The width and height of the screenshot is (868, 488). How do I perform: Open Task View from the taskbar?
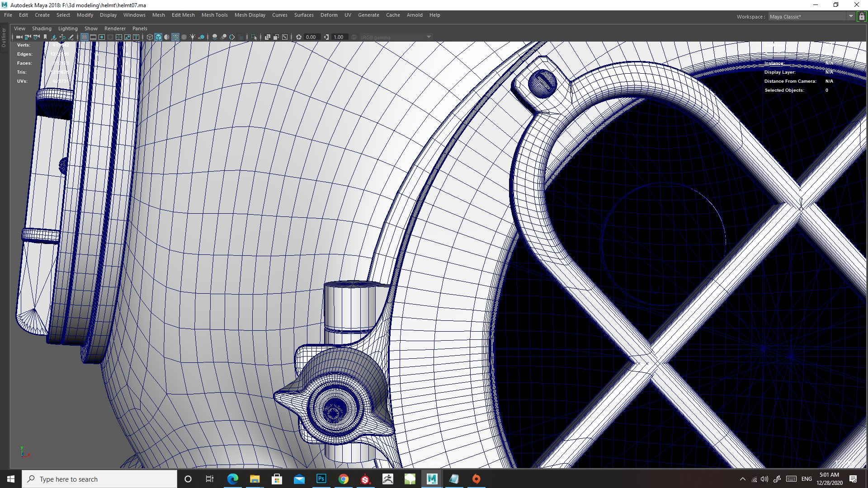[209, 479]
